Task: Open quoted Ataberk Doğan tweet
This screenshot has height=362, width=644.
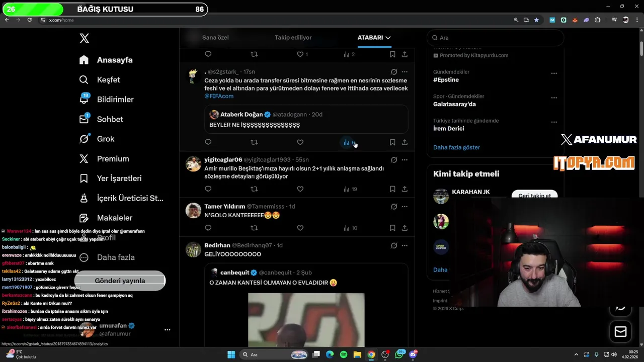Action: click(306, 120)
